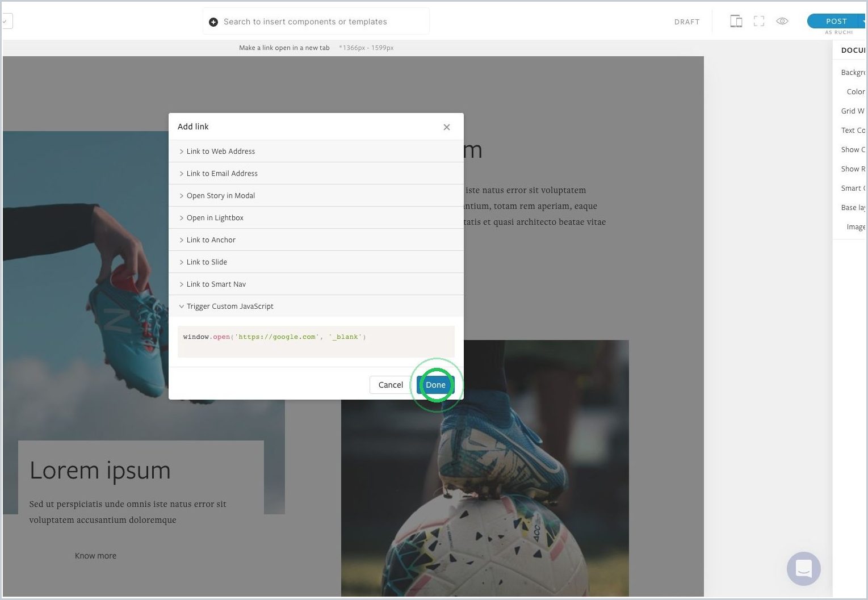This screenshot has height=600, width=868.
Task: Expand Link to Anchor section
Action: (316, 240)
